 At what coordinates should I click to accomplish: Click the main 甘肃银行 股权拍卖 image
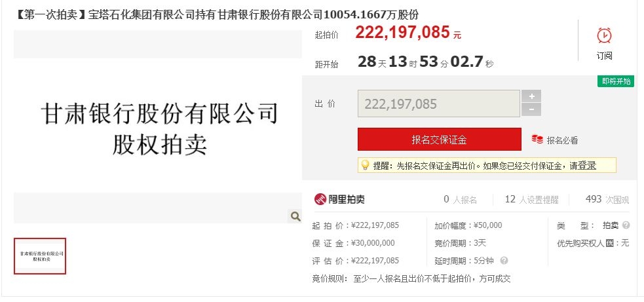tap(158, 126)
